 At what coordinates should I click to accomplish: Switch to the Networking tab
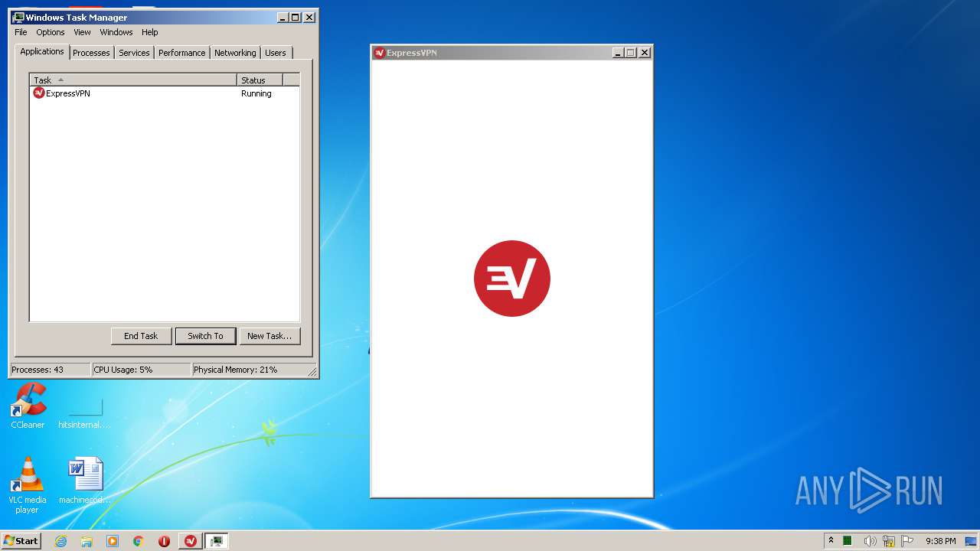235,53
